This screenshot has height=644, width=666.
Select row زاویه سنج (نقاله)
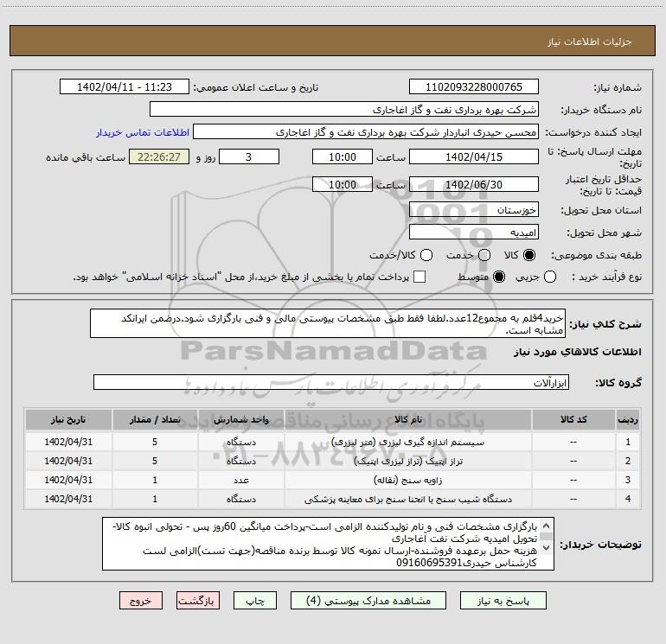coord(333,480)
